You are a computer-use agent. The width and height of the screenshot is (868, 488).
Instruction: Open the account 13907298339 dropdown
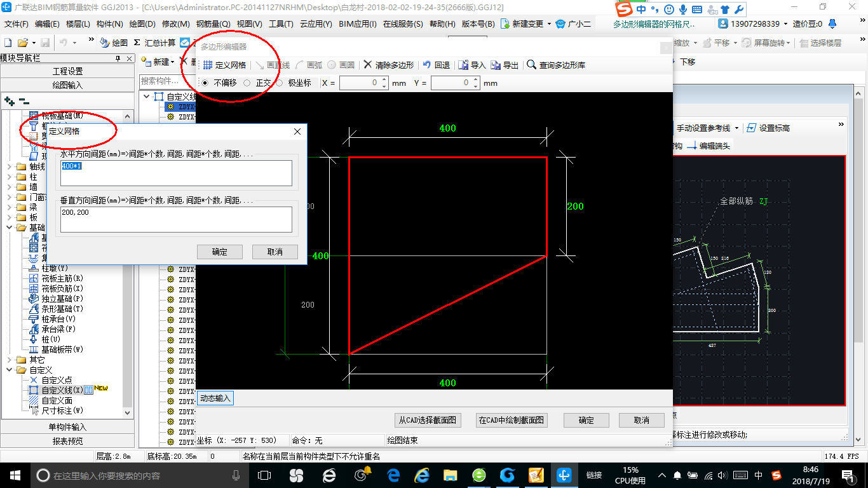click(x=785, y=24)
